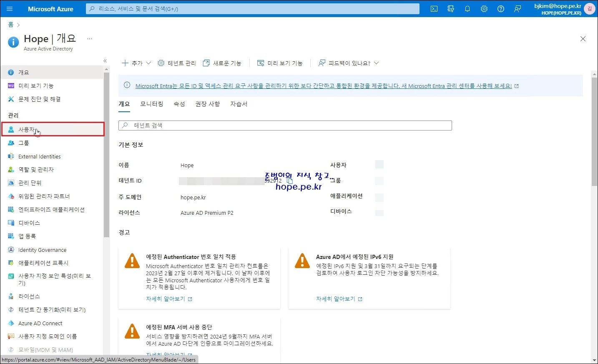The height and width of the screenshot is (364, 598).
Task: Open directories and subscriptions filter icon
Action: pos(451,9)
